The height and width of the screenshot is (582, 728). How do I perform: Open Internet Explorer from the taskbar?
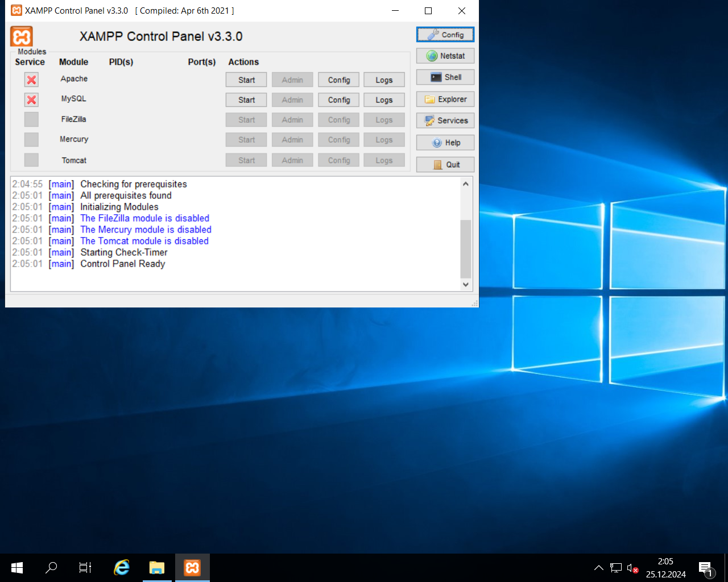121,567
